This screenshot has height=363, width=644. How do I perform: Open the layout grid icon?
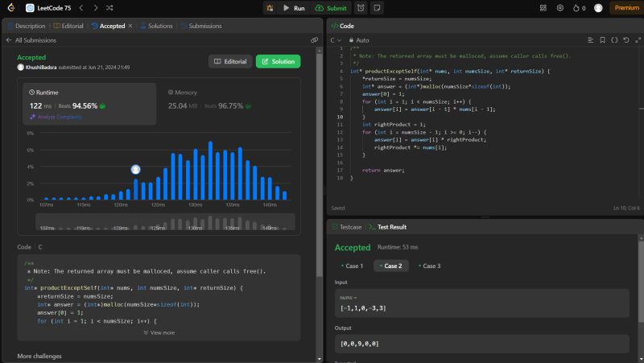point(542,8)
